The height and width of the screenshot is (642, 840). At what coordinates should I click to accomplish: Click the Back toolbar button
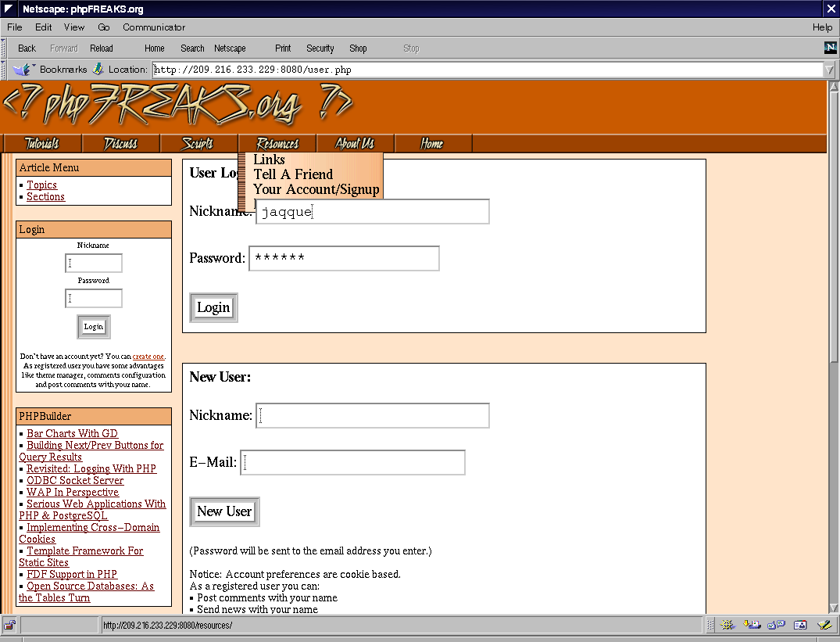tap(27, 48)
